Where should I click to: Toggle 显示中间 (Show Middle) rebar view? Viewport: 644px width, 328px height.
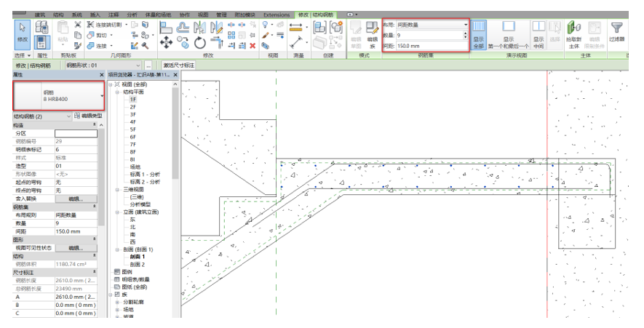pos(538,33)
